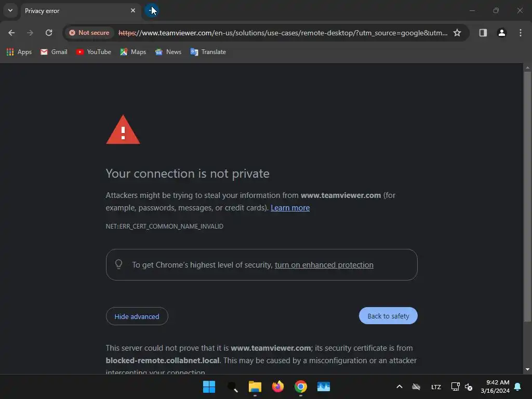
Task: Open Gmail bookmark
Action: point(54,52)
